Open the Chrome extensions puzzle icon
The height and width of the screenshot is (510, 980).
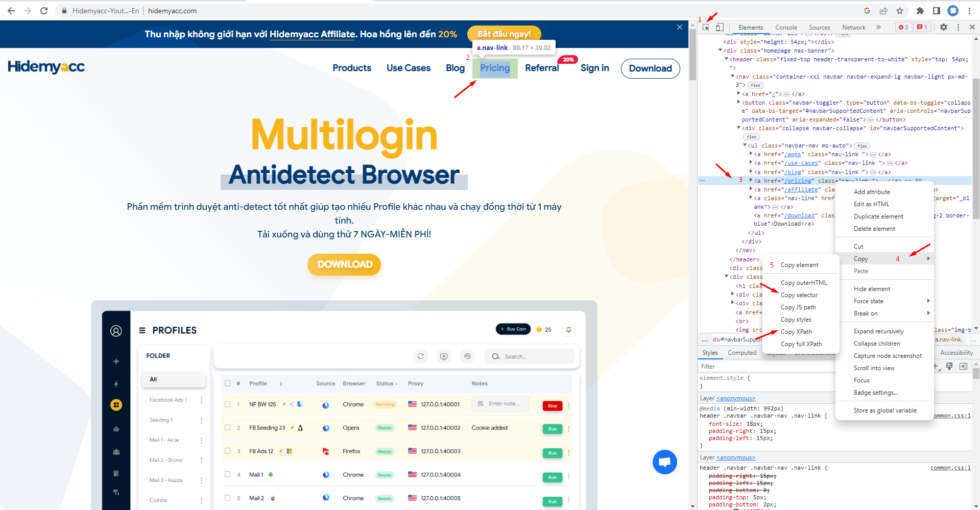click(x=920, y=11)
